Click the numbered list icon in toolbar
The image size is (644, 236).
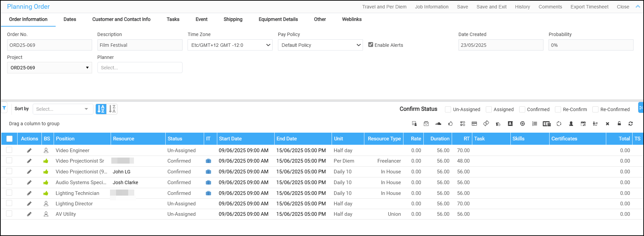point(534,124)
